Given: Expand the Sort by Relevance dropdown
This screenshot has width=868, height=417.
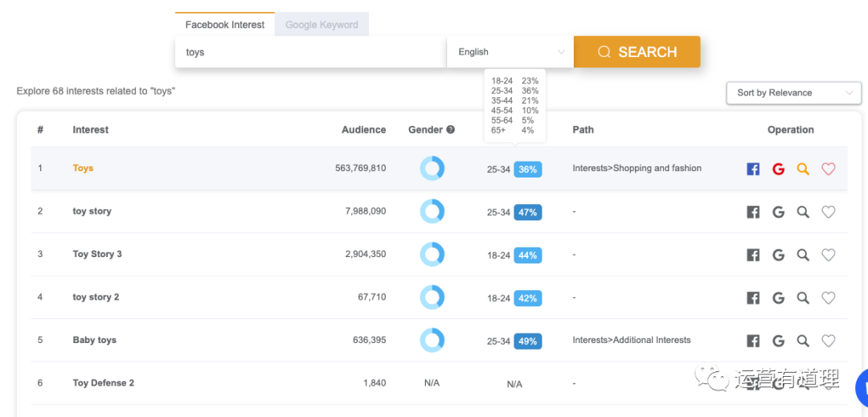Looking at the screenshot, I should pos(793,93).
